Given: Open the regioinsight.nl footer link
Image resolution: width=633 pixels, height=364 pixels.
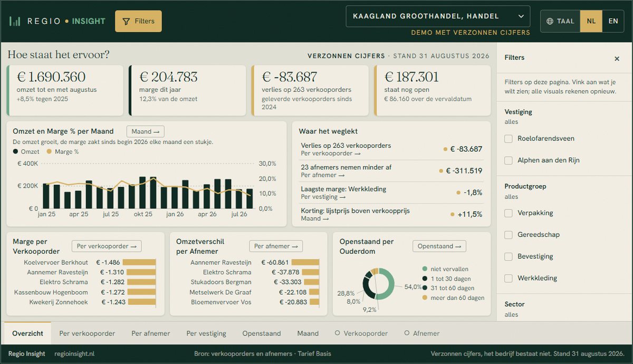Looking at the screenshot, I should [74, 353].
